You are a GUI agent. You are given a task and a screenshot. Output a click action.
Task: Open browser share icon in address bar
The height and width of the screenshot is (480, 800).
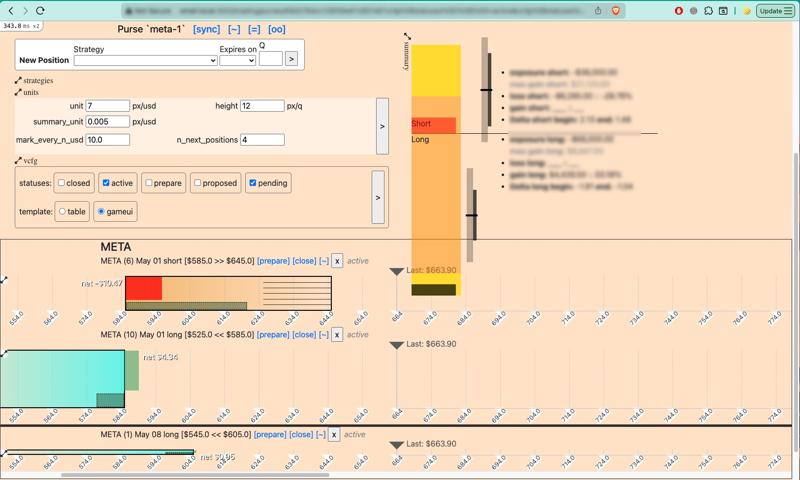[x=598, y=10]
